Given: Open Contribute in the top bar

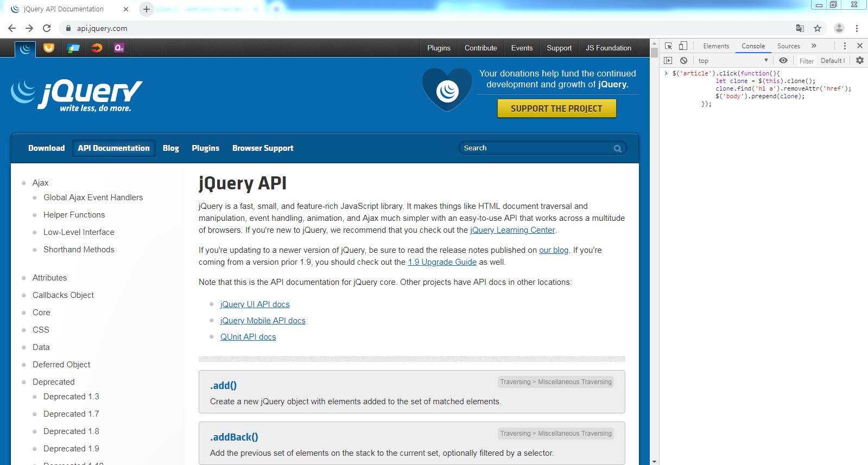Looking at the screenshot, I should pos(481,48).
